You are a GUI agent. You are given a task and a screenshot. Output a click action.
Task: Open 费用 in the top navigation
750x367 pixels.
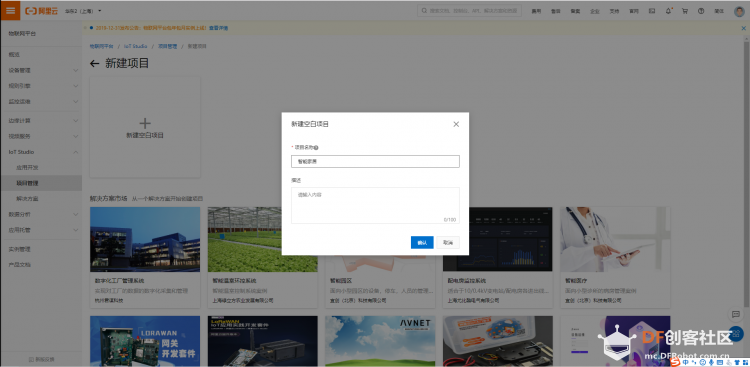[536, 11]
